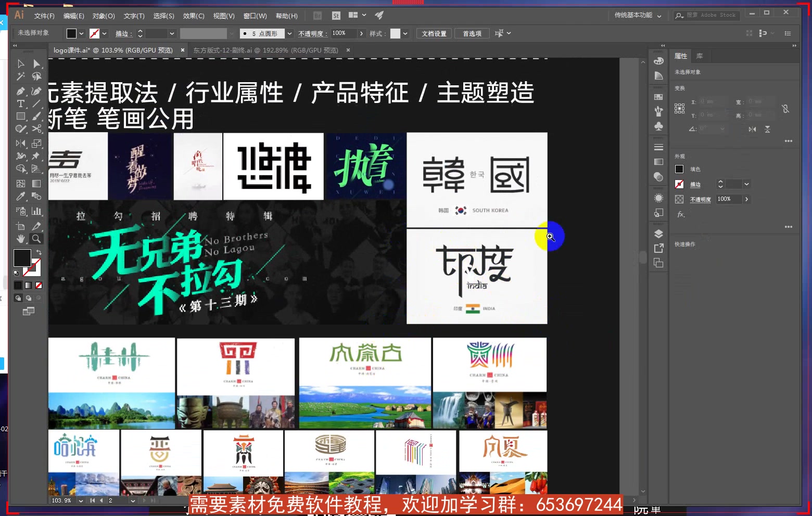Set paint mode to Gradient
Screen dimensions: 812x516
click(x=29, y=285)
